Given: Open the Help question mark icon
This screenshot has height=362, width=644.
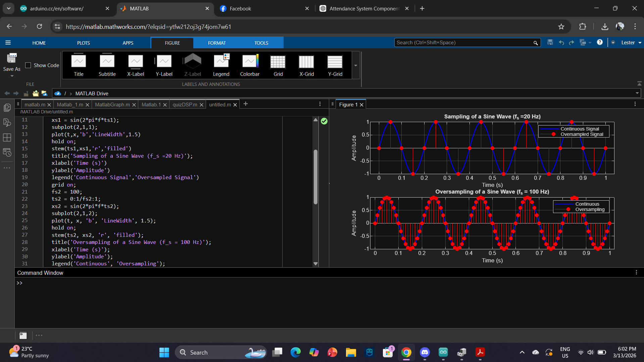Looking at the screenshot, I should click(x=600, y=43).
